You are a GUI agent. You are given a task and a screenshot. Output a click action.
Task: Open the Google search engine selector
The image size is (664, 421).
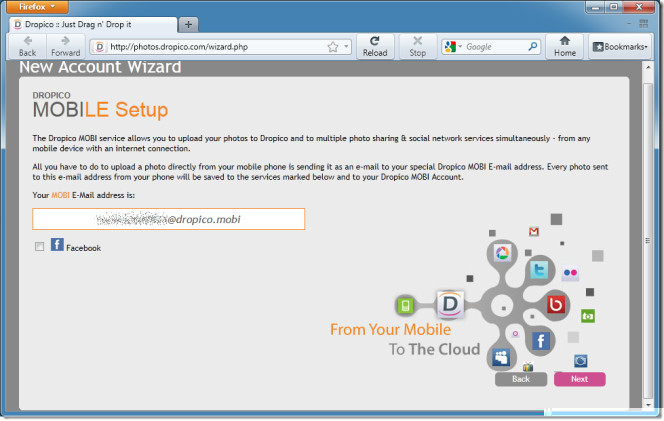click(453, 47)
